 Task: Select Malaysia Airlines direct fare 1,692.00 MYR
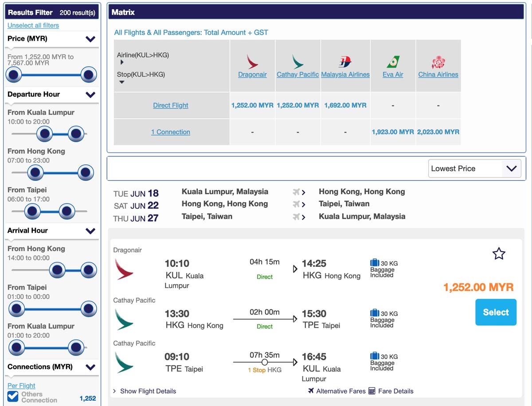(345, 105)
